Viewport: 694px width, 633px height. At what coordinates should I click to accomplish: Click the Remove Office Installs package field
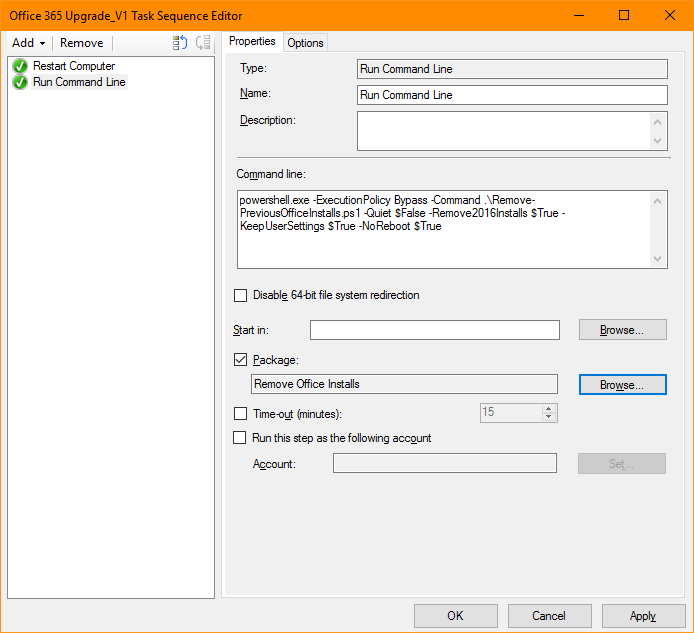click(404, 384)
